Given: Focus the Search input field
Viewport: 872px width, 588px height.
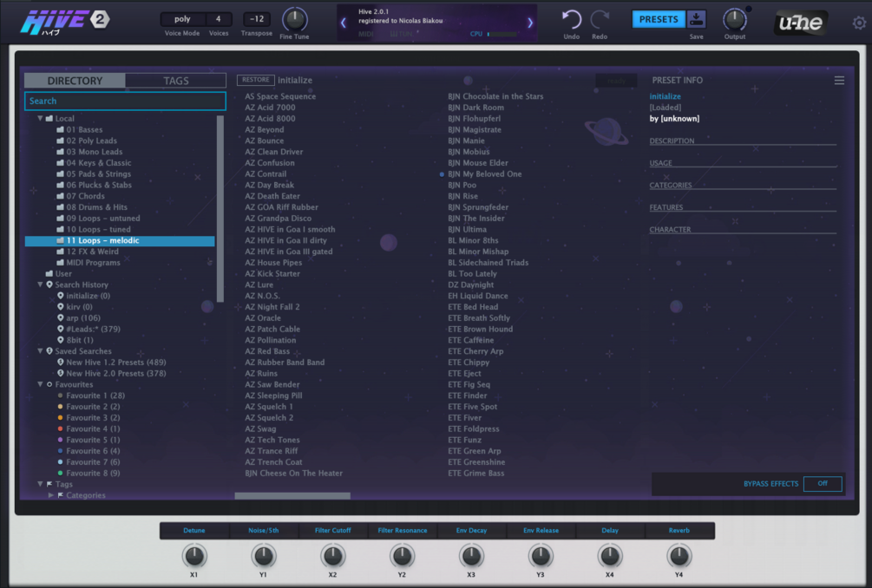Looking at the screenshot, I should 125,101.
